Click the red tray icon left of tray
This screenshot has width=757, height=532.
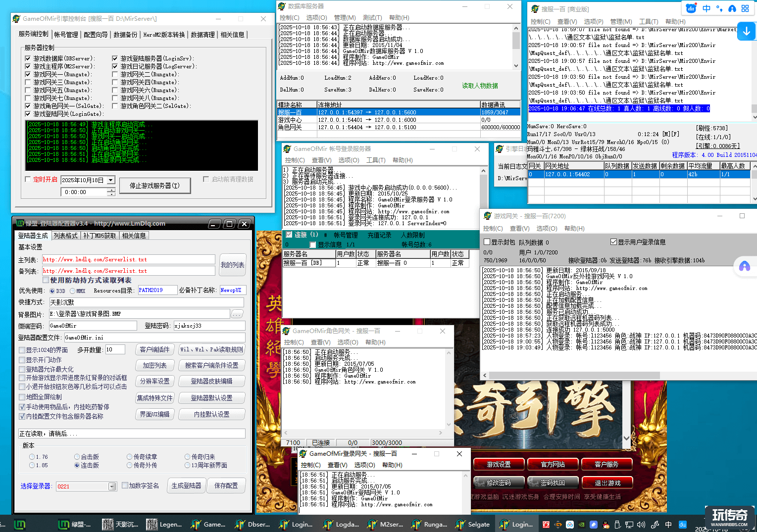(546, 525)
